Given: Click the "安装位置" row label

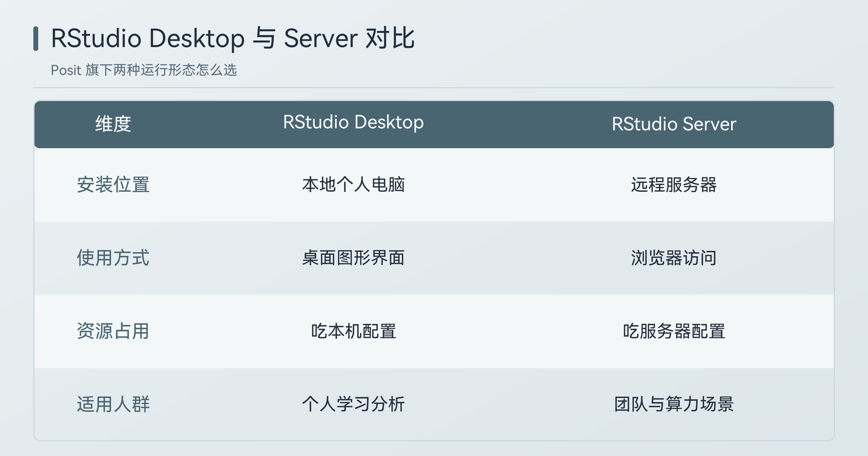Looking at the screenshot, I should [113, 185].
